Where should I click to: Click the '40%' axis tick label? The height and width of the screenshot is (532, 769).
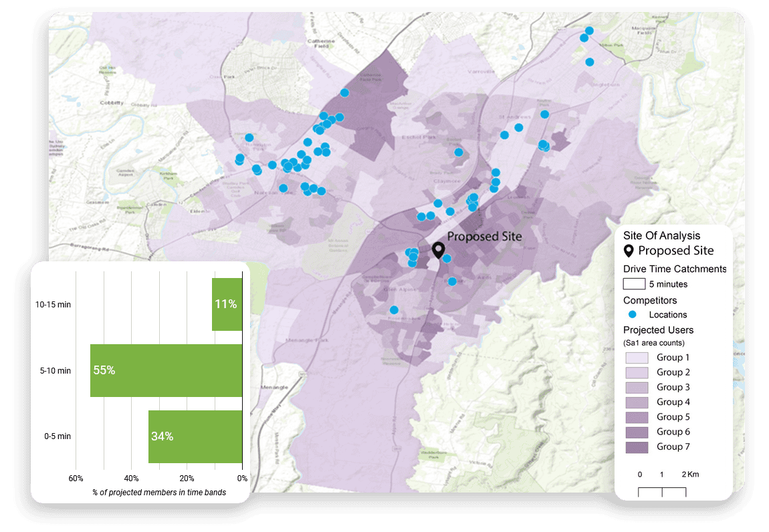click(131, 479)
